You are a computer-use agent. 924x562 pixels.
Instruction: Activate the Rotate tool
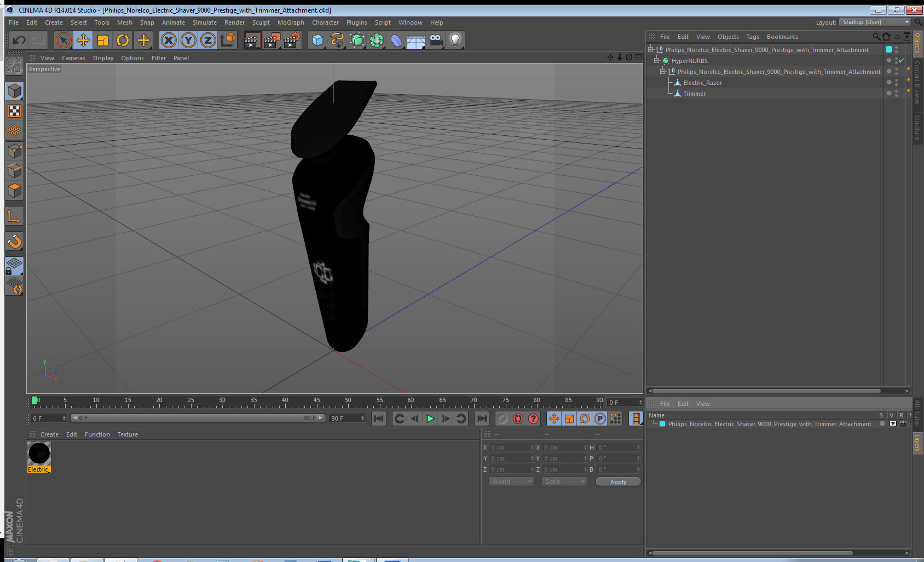(123, 40)
